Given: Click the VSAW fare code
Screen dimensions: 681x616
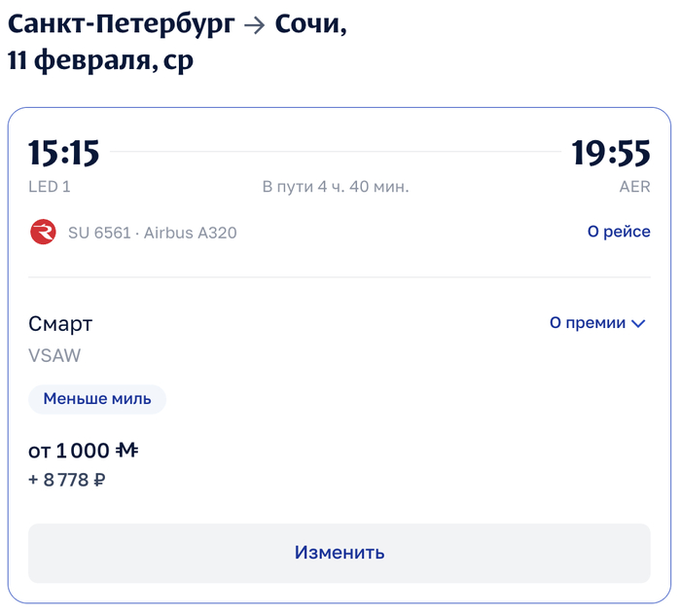Looking at the screenshot, I should pos(54,355).
